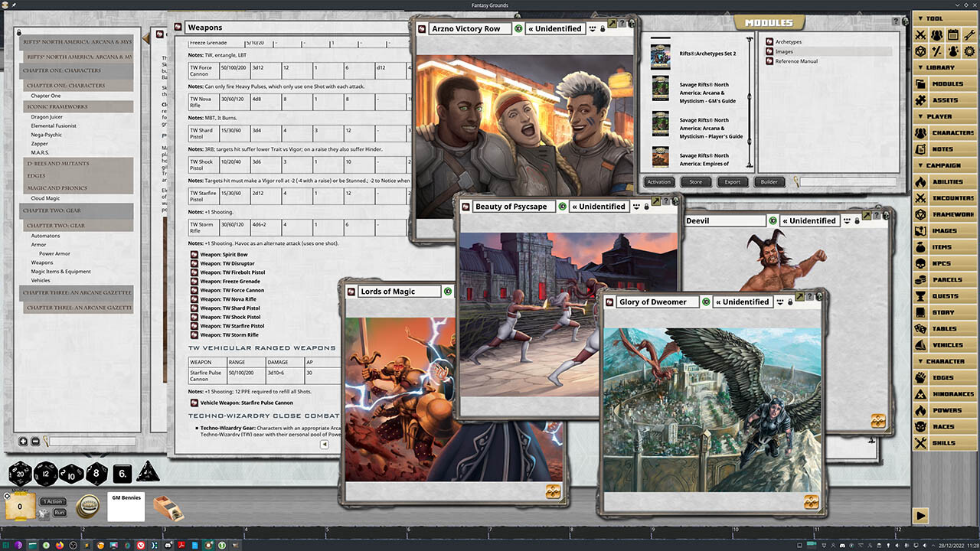The image size is (980, 551).
Task: Roll the d20 die in the dice tray
Action: [19, 474]
